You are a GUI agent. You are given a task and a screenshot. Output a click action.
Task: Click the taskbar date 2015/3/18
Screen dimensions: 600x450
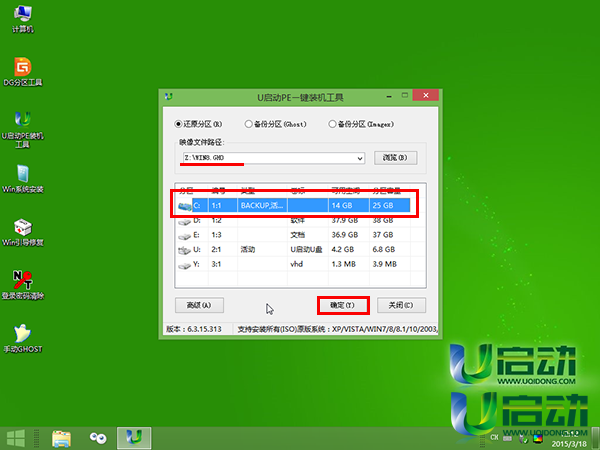click(569, 444)
